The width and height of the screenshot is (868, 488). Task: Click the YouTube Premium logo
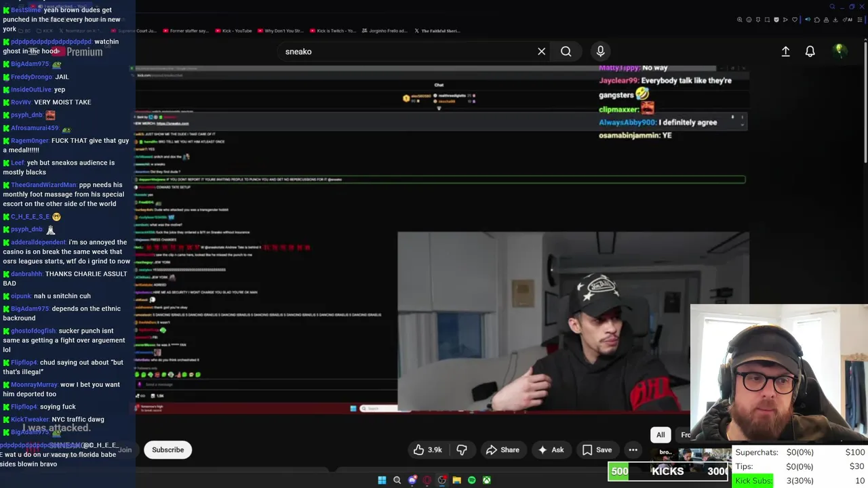77,52
